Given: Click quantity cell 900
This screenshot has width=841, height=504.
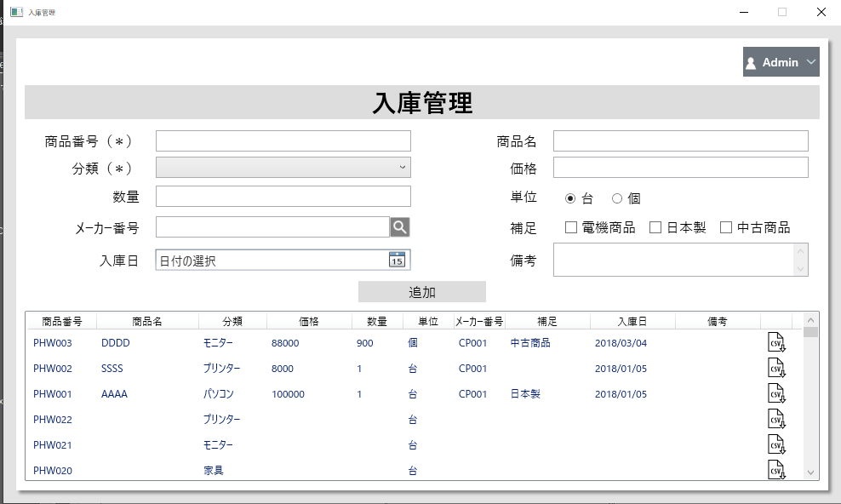Looking at the screenshot, I should 364,343.
